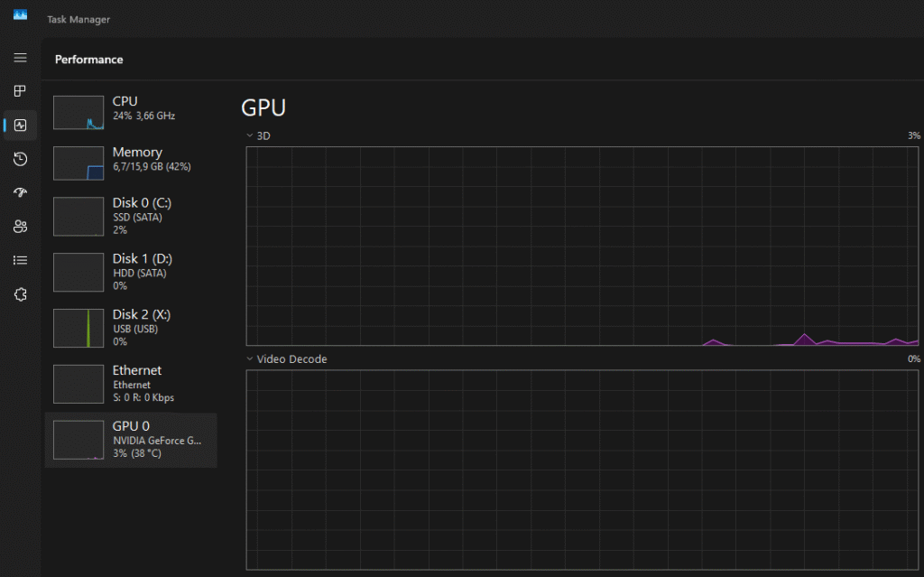924x577 pixels.
Task: Select the Ethernet performance item
Action: click(131, 384)
